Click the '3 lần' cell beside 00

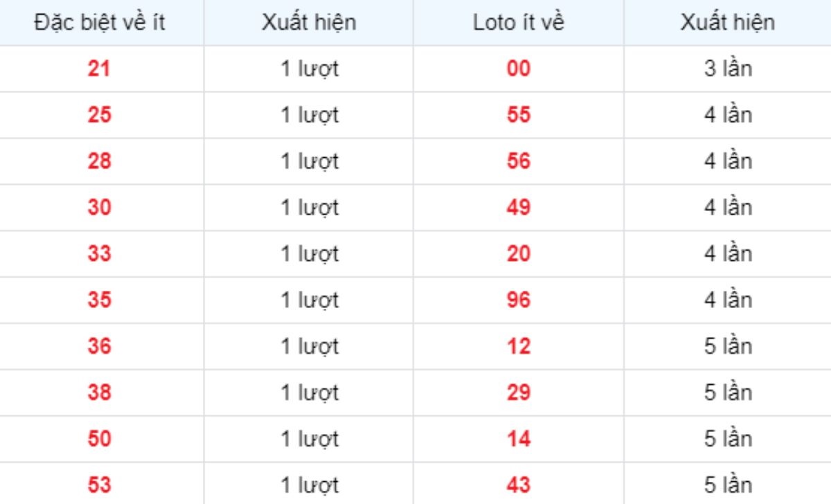[x=728, y=69]
